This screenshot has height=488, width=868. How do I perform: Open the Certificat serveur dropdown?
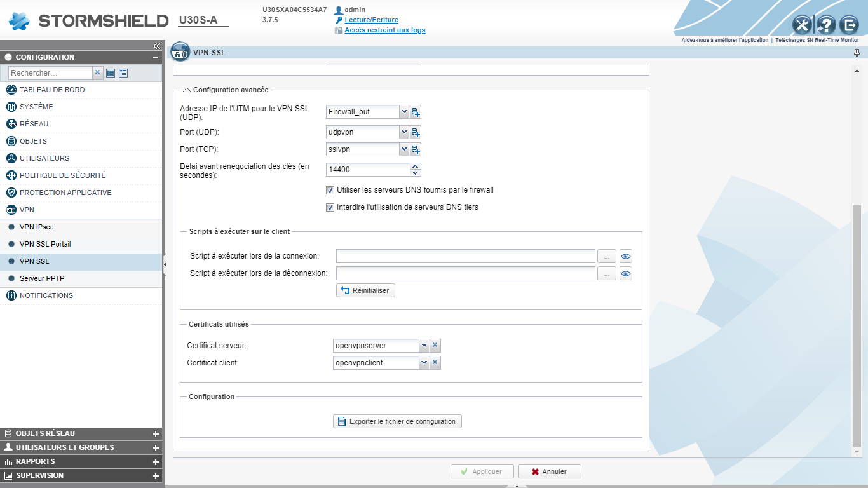pos(424,346)
